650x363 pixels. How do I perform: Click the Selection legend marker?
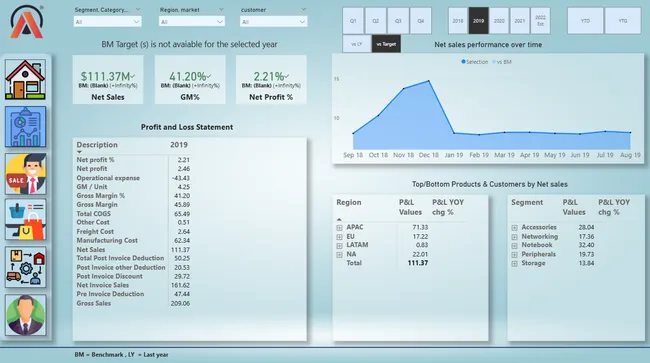[x=463, y=62]
